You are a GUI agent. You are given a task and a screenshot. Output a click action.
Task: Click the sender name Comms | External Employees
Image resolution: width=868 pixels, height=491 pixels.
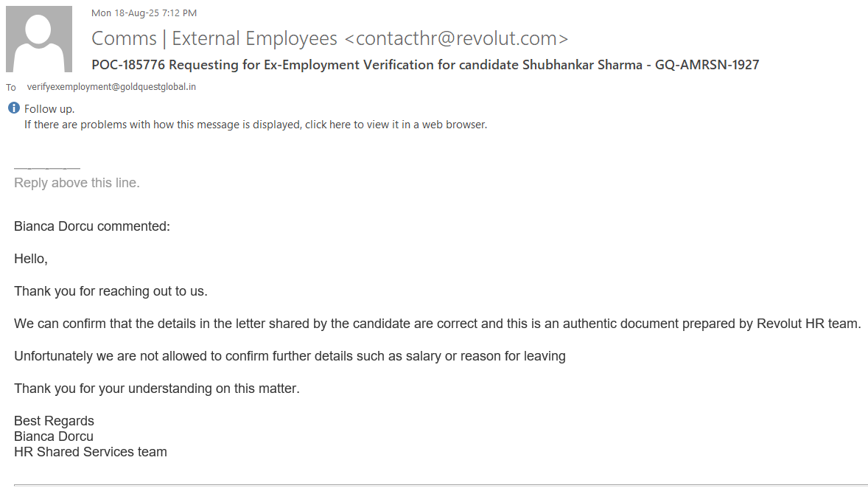[214, 38]
